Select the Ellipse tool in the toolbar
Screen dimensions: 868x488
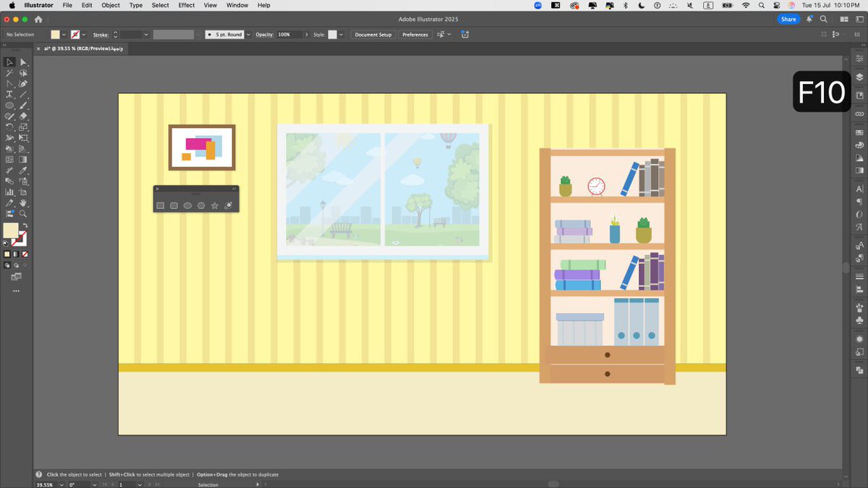pyautogui.click(x=9, y=106)
